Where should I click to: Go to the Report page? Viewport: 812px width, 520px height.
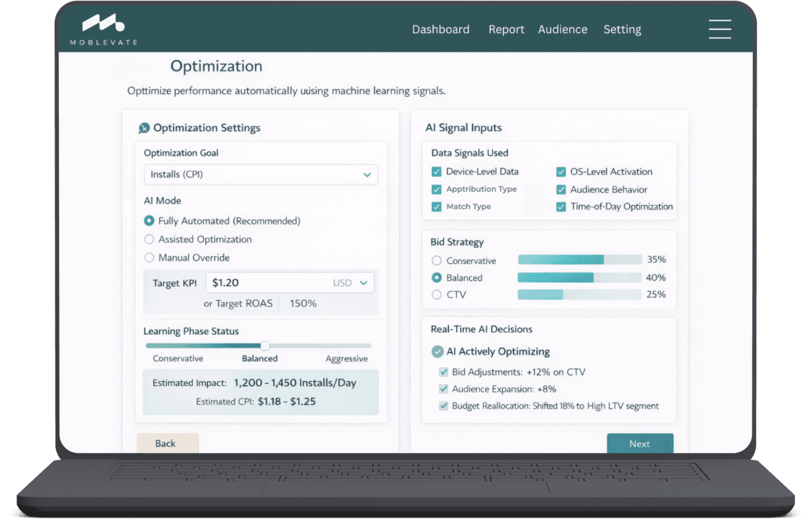(x=506, y=29)
